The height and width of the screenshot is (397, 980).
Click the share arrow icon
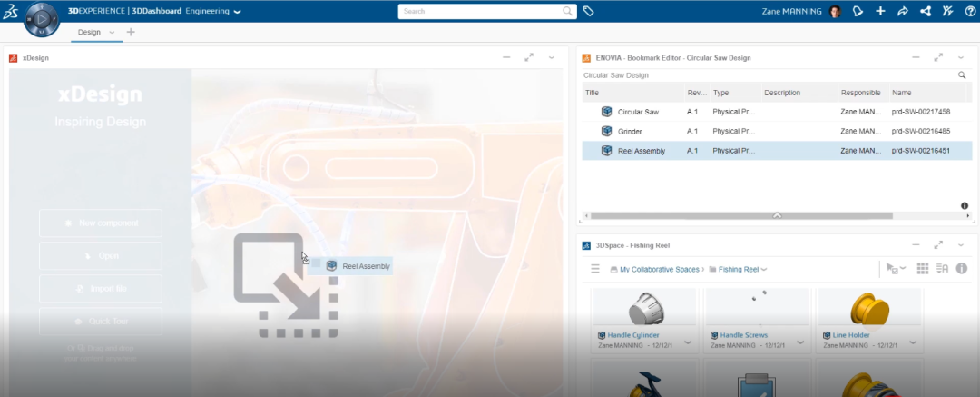tap(902, 11)
